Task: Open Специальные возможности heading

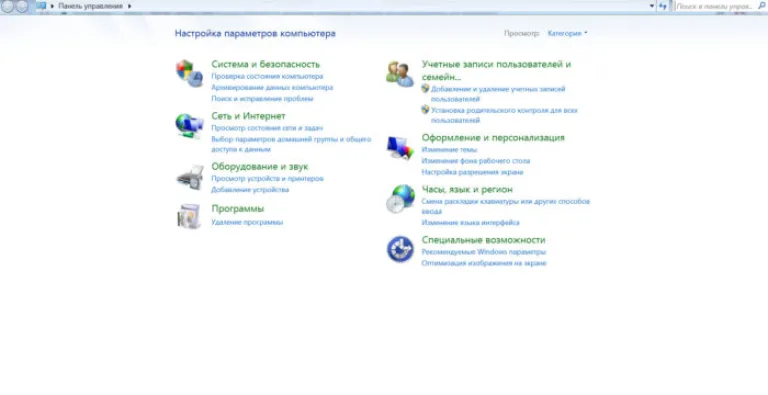Action: (483, 240)
